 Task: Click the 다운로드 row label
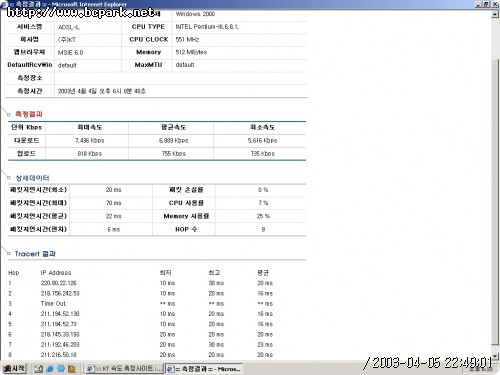[x=26, y=141]
